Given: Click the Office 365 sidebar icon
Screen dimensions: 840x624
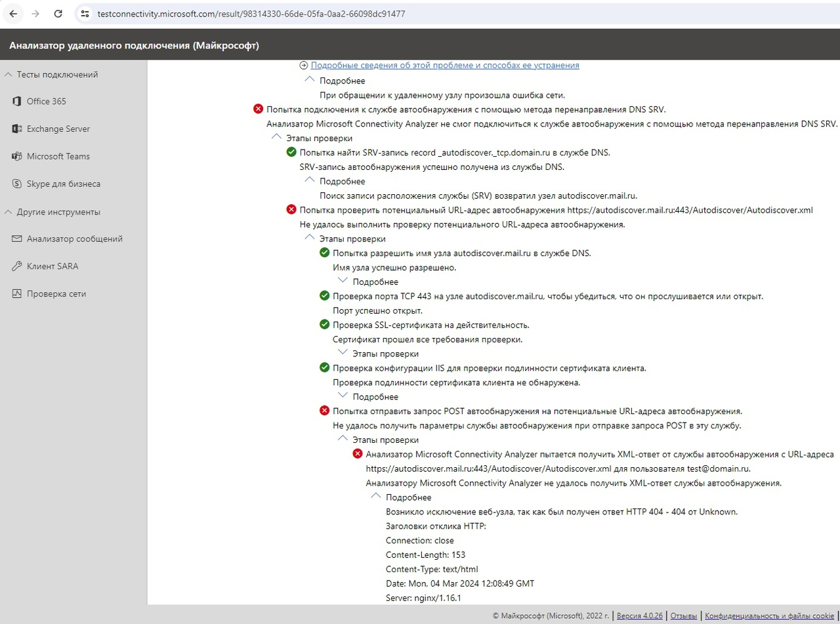Looking at the screenshot, I should 16,101.
